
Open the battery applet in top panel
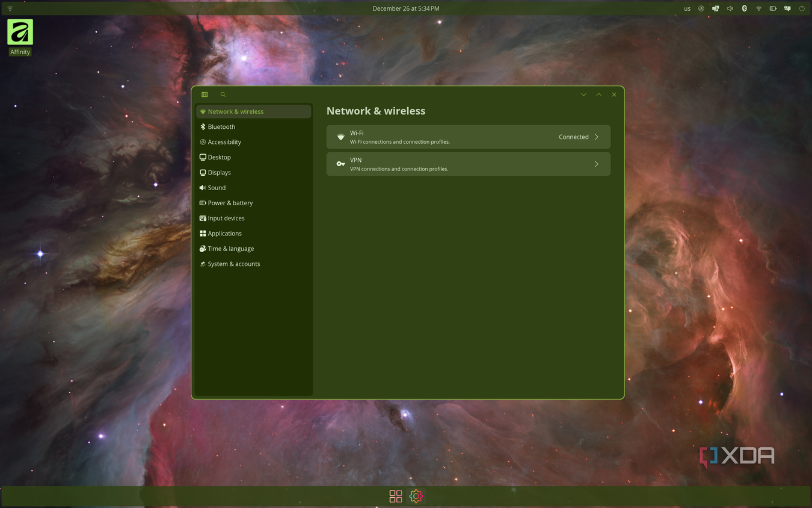773,8
